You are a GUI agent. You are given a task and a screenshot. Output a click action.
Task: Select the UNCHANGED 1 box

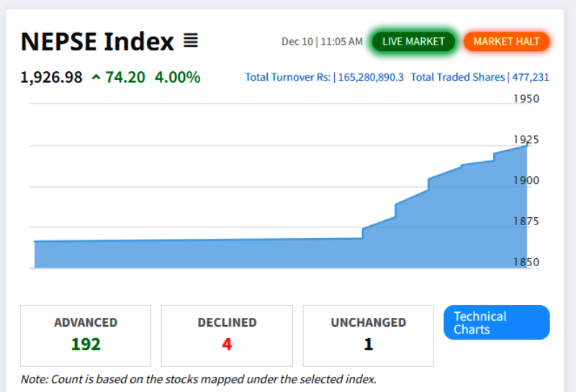click(368, 335)
